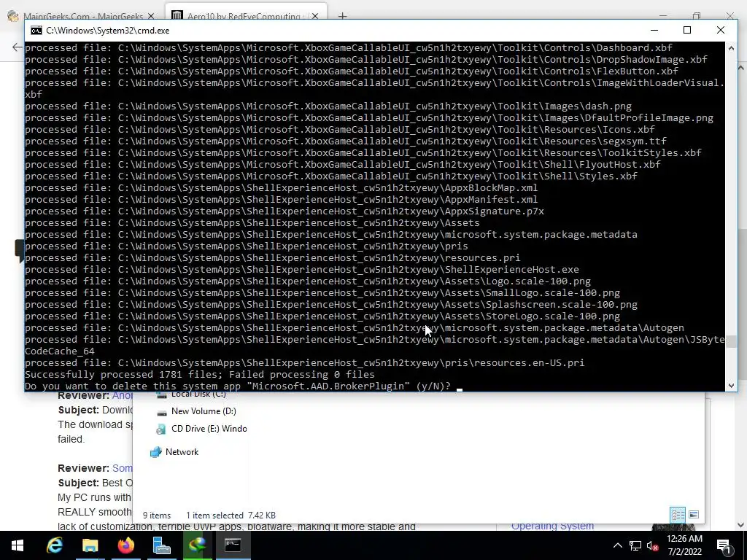The height and width of the screenshot is (560, 747).
Task: Click the cmd vertical scrollbar thumb
Action: 731,341
